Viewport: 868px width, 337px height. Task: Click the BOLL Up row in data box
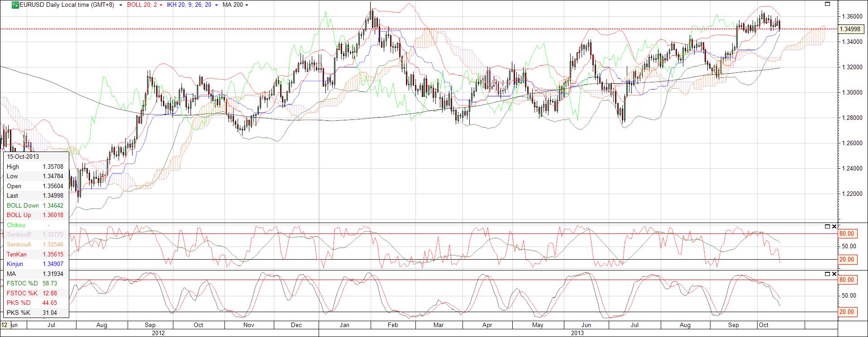tap(35, 215)
